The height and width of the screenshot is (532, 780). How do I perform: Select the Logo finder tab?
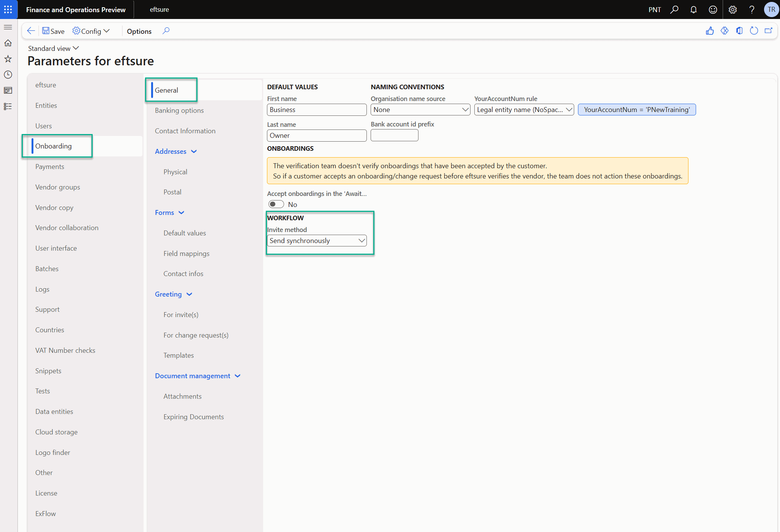(x=53, y=453)
